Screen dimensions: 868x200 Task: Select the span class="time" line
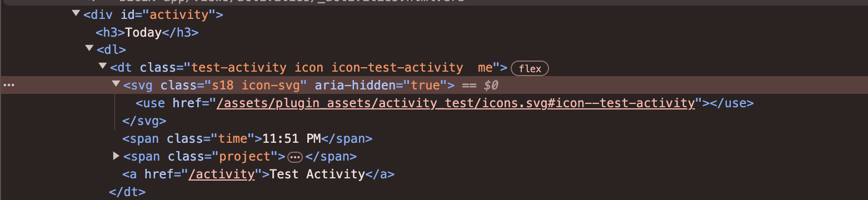(247, 139)
